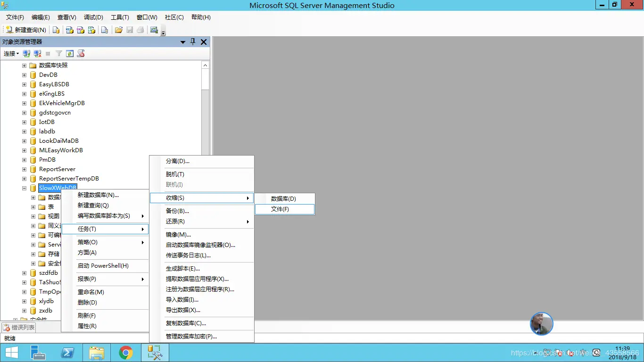644x362 pixels.
Task: Select the labdb database icon
Action: coord(33,132)
